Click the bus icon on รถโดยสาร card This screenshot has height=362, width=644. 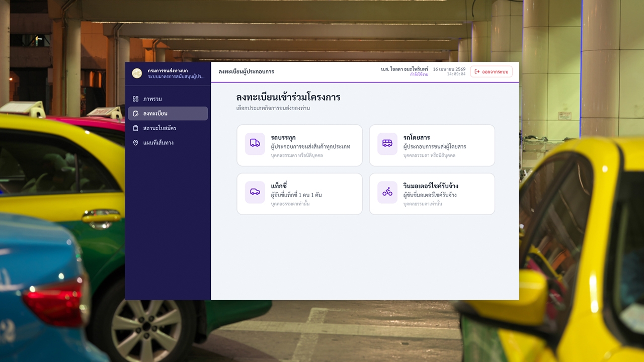(387, 143)
